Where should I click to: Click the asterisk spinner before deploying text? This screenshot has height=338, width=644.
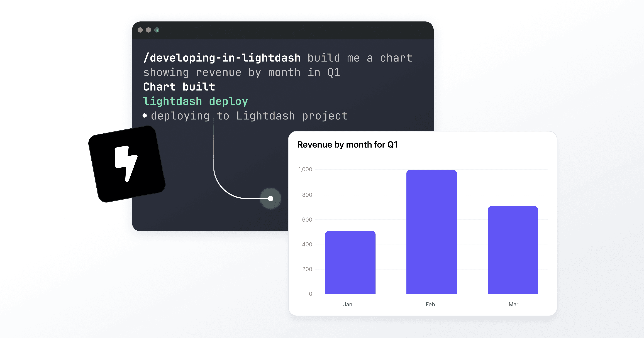point(145,116)
